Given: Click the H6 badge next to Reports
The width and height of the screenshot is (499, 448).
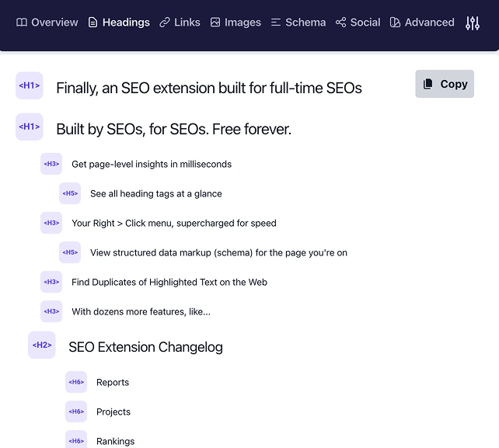Looking at the screenshot, I should (76, 382).
